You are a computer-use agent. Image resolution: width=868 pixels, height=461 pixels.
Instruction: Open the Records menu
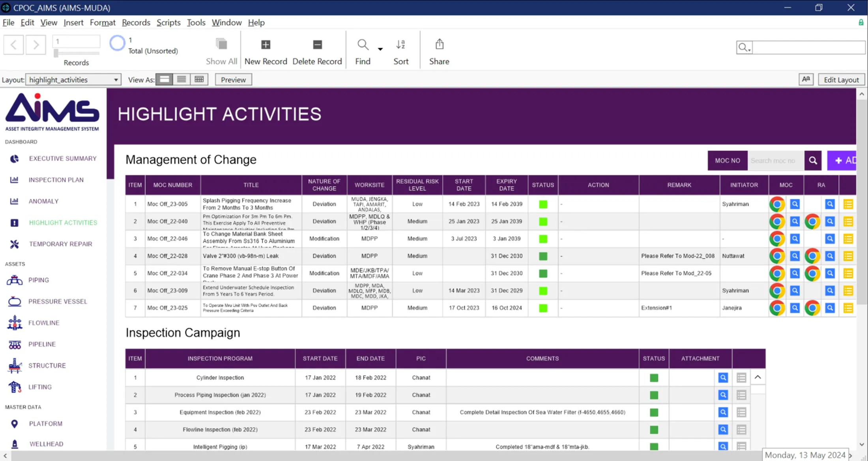(x=136, y=22)
